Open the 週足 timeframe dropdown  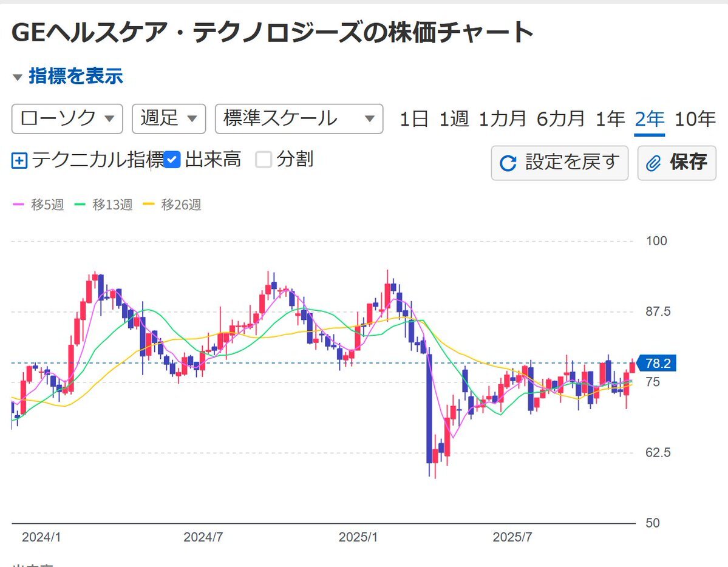click(x=169, y=119)
